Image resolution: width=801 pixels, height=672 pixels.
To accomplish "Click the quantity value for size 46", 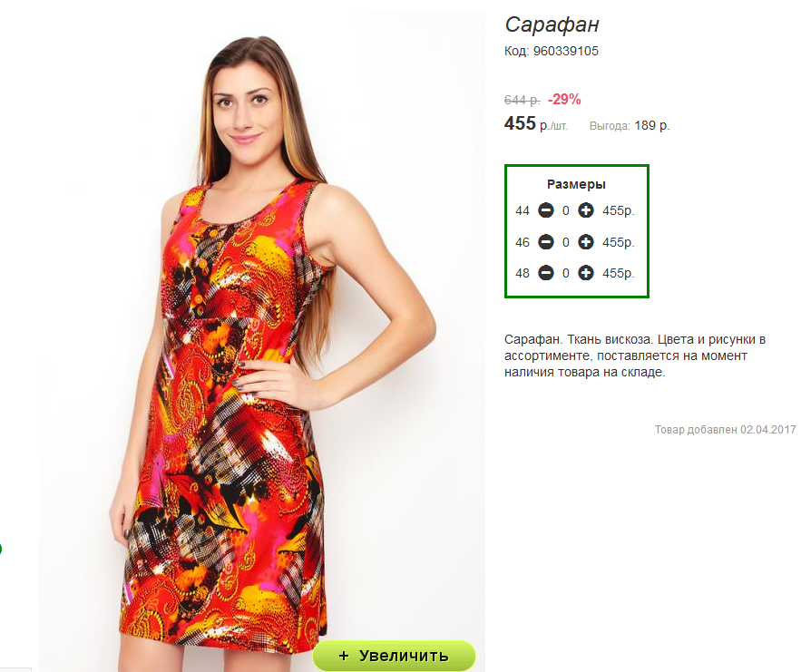I will point(565,242).
